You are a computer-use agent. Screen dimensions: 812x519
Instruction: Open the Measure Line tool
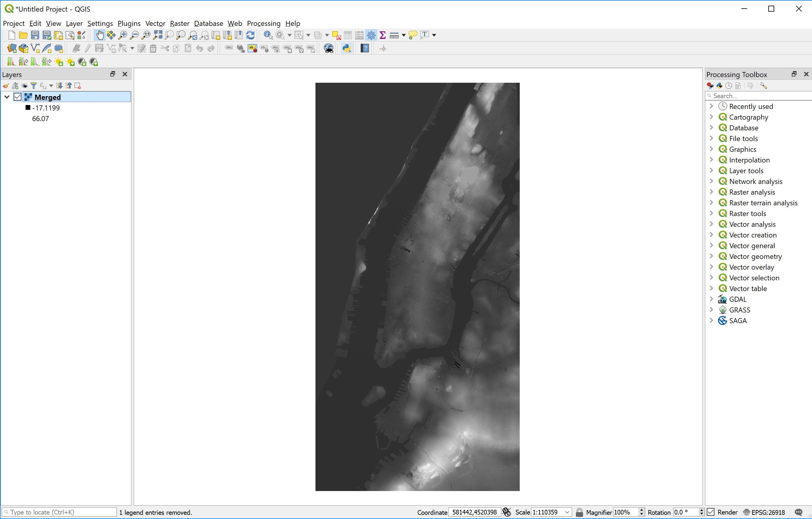click(x=395, y=35)
